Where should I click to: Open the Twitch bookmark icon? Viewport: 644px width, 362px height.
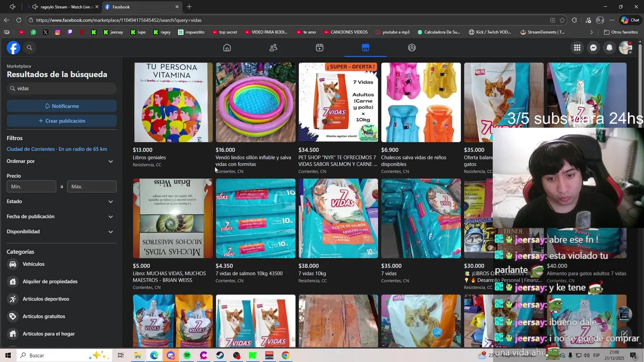pos(69,32)
